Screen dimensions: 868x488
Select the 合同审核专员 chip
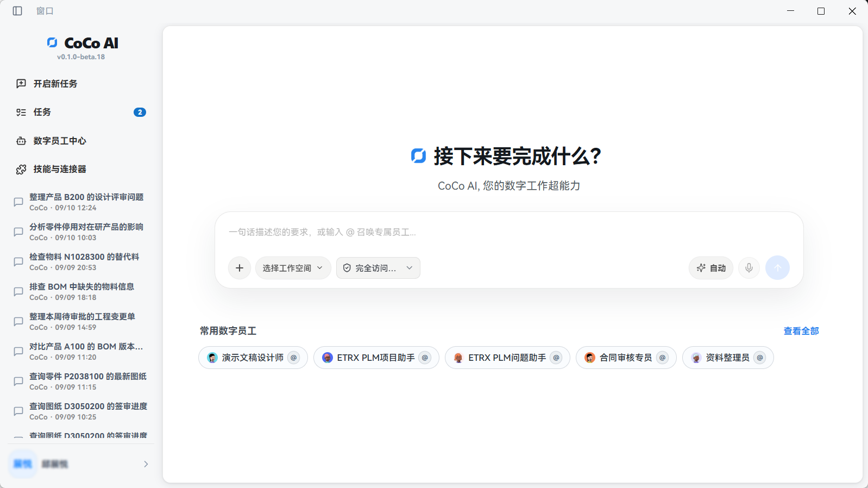pos(626,358)
